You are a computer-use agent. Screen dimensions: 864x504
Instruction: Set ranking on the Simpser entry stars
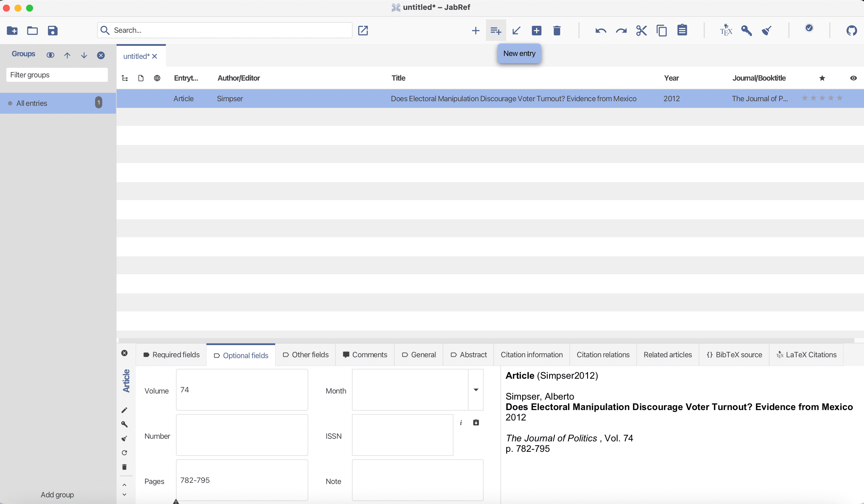coord(822,98)
